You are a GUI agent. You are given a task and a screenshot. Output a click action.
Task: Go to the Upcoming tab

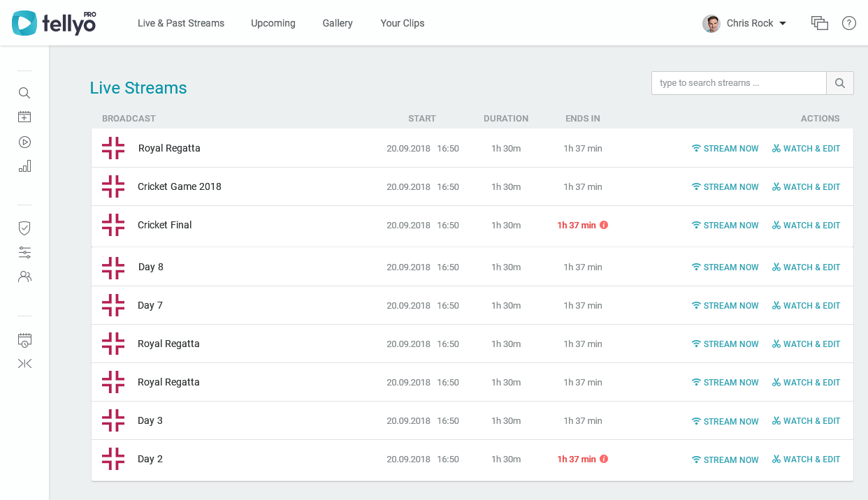[x=273, y=23]
